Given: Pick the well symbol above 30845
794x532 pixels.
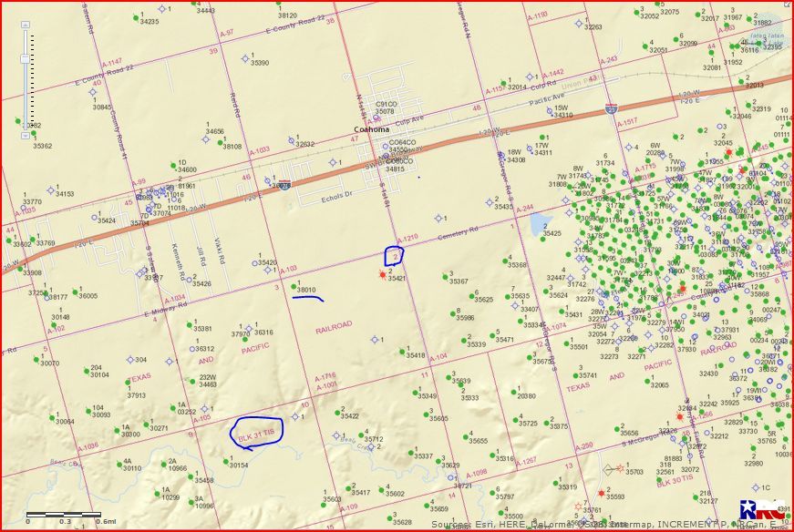Looking at the screenshot, I should [93, 92].
